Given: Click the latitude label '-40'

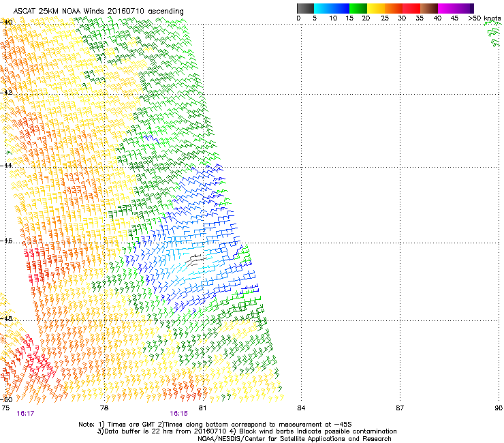Looking at the screenshot, I should click(x=6, y=22).
